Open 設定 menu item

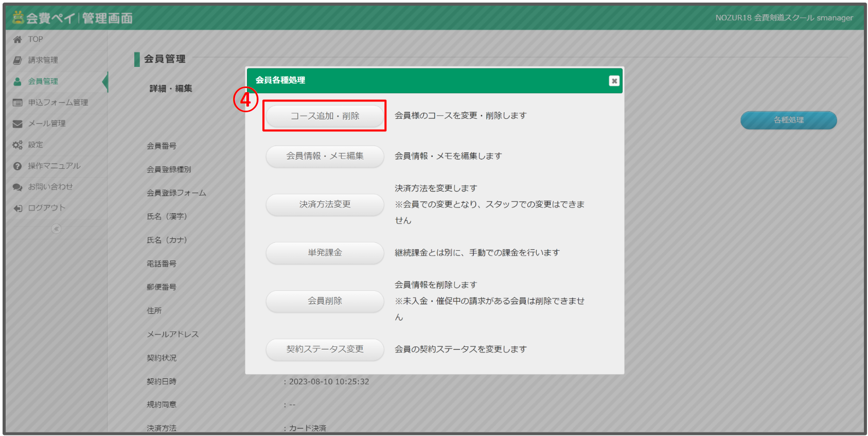[x=57, y=145]
